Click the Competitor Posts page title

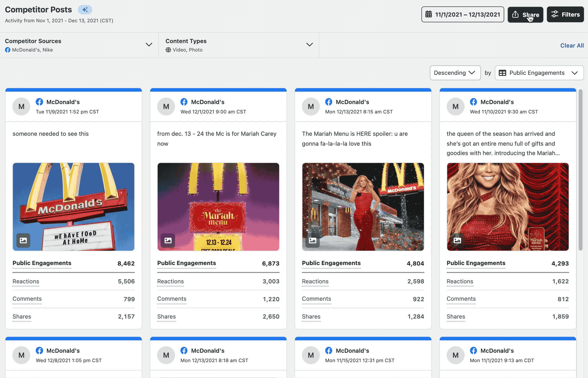click(x=38, y=10)
